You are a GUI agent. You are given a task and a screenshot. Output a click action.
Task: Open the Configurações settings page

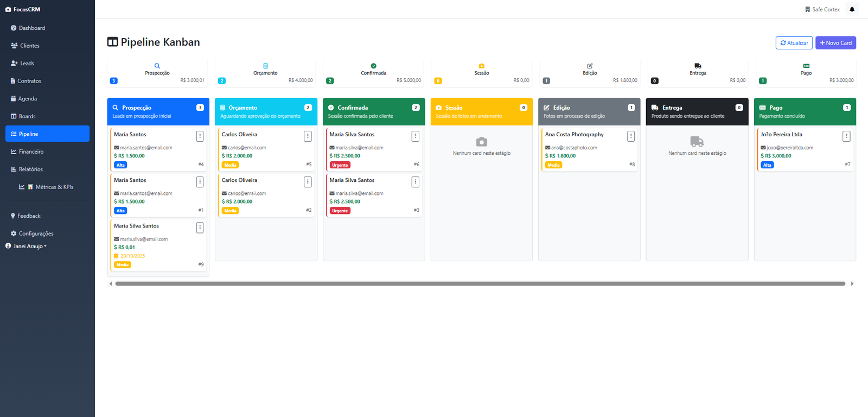pyautogui.click(x=36, y=234)
